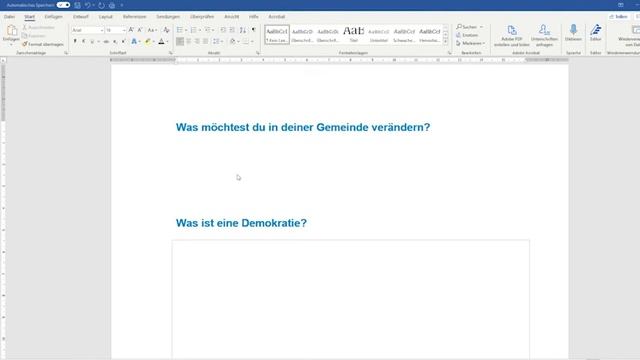The height and width of the screenshot is (360, 640).
Task: Click Unterschriften anfragen icon
Action: pos(544,30)
